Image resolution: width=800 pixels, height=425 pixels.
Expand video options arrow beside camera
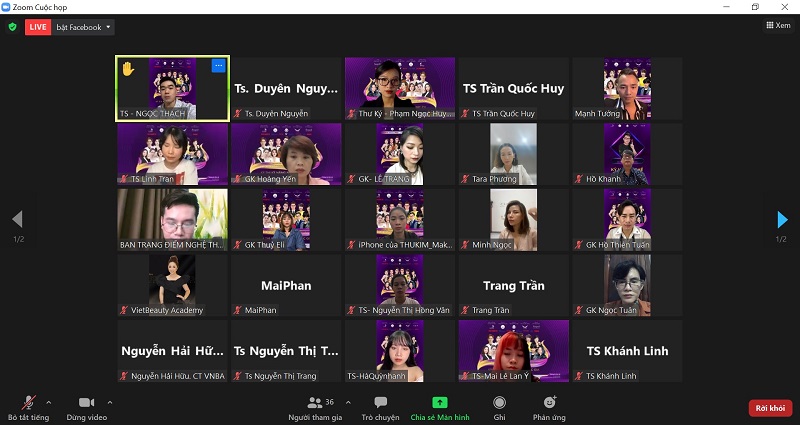click(110, 400)
